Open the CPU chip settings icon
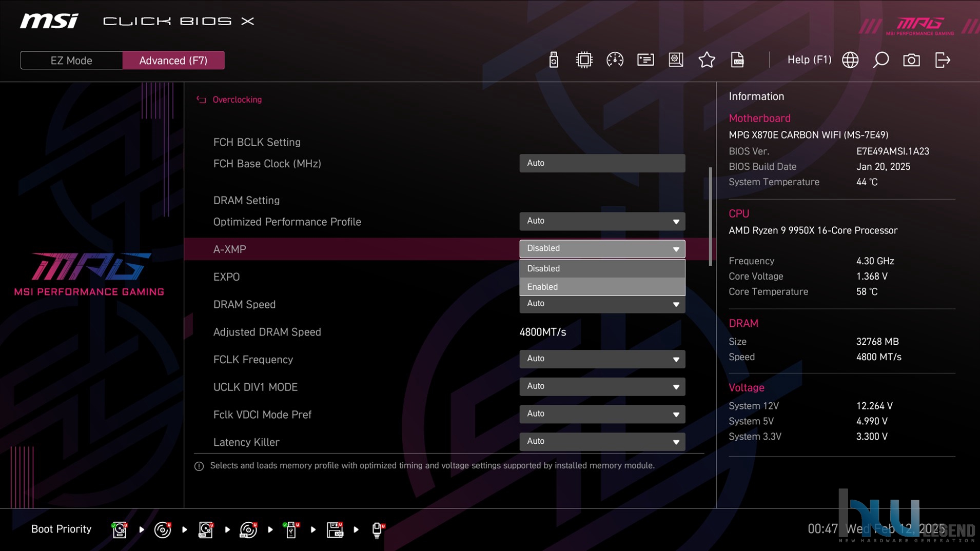 pos(584,60)
